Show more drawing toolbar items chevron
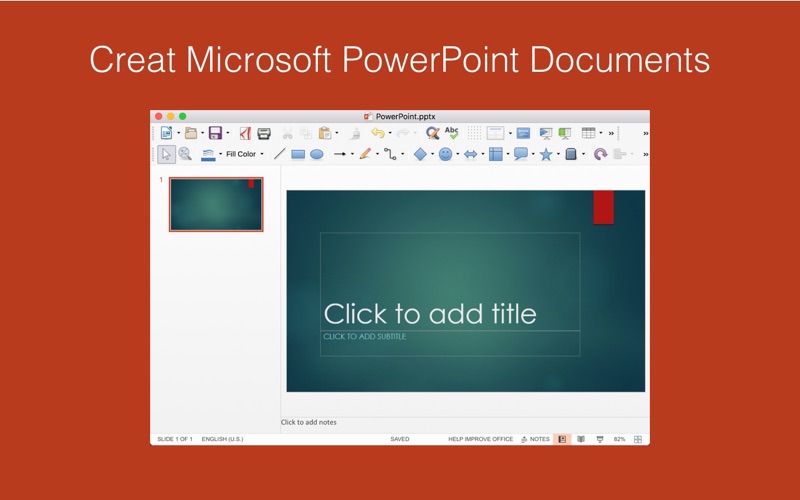This screenshot has width=800, height=500. tap(646, 154)
